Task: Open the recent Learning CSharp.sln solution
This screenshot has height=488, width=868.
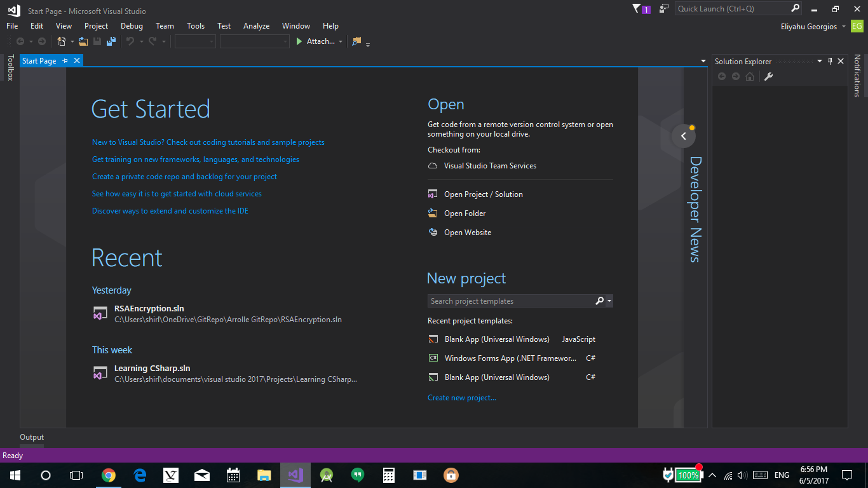Action: [x=225, y=374]
